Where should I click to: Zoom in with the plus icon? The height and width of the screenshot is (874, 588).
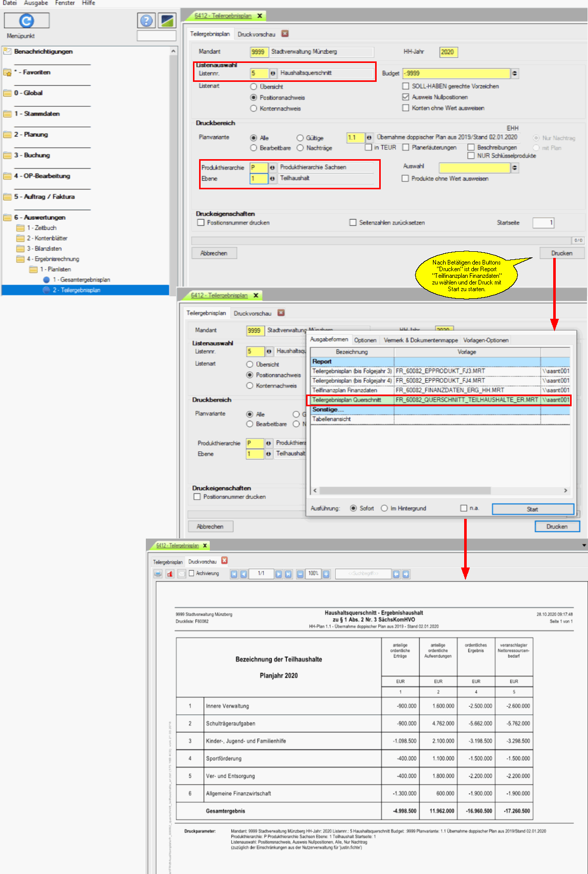click(326, 574)
